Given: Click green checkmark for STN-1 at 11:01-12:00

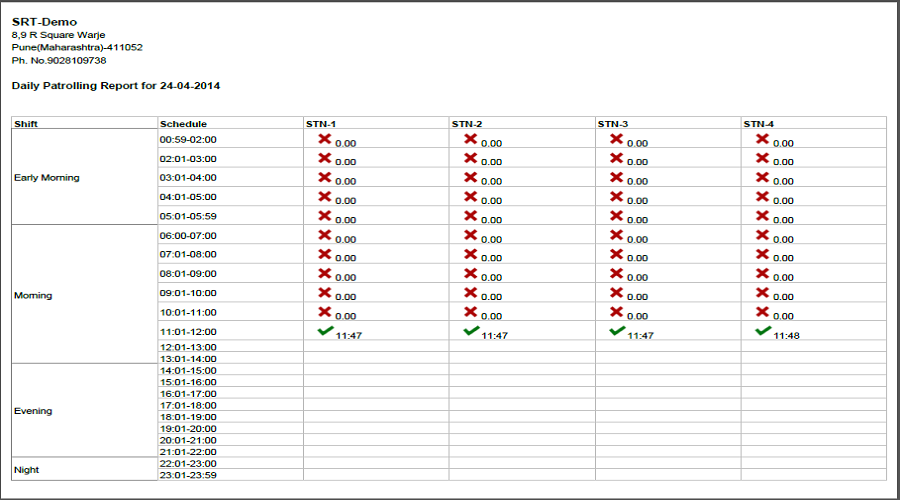Looking at the screenshot, I should (325, 330).
